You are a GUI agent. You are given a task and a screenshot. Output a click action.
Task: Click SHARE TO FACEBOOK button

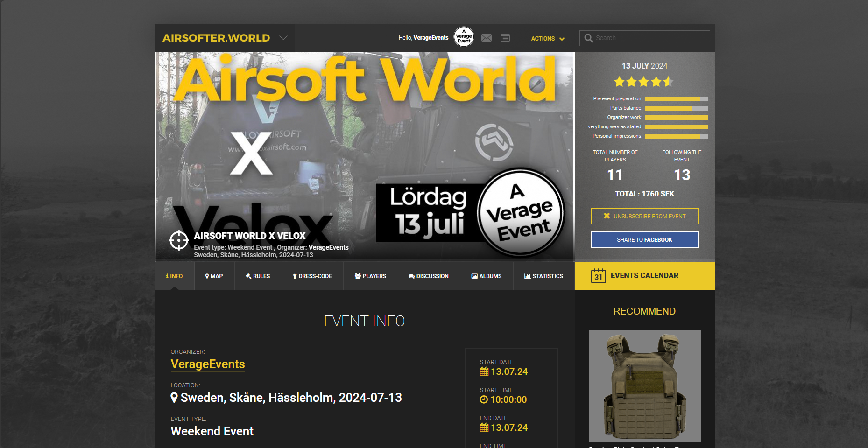tap(644, 239)
